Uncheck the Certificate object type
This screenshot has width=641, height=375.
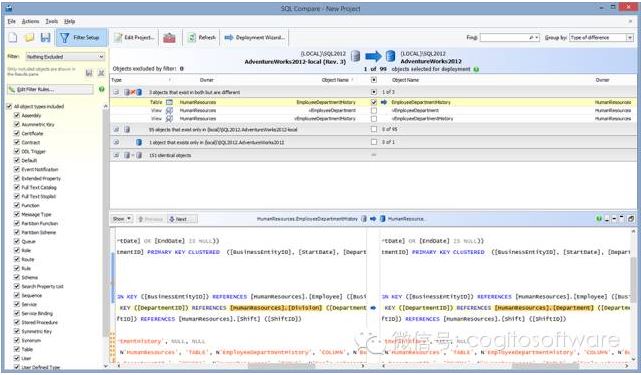coord(17,133)
